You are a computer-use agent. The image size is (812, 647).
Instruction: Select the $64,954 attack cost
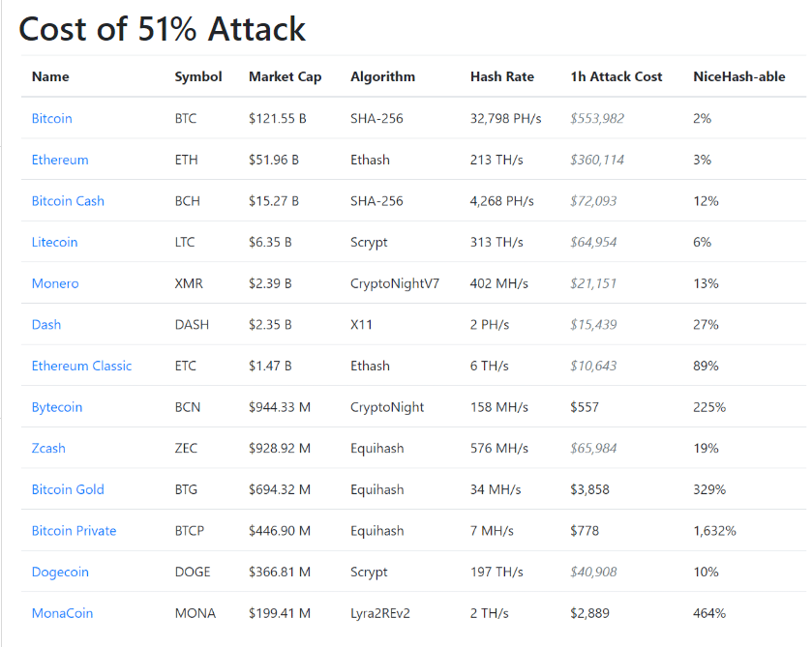(x=593, y=242)
